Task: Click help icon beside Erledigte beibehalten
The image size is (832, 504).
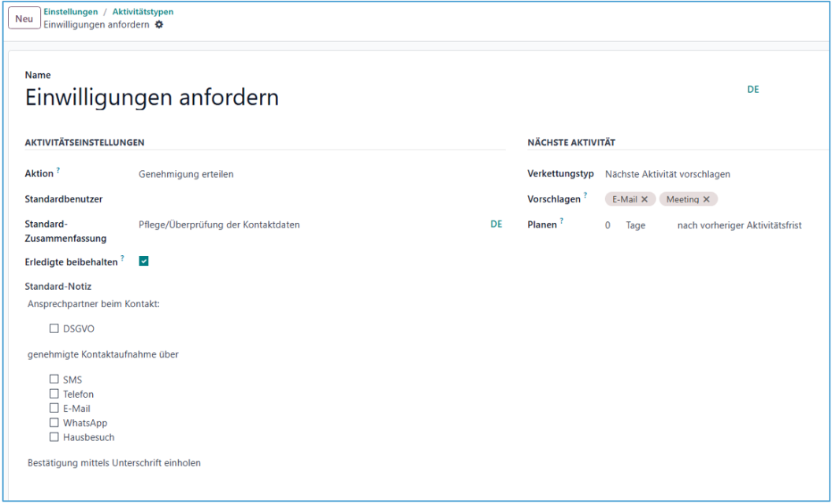Action: click(122, 258)
